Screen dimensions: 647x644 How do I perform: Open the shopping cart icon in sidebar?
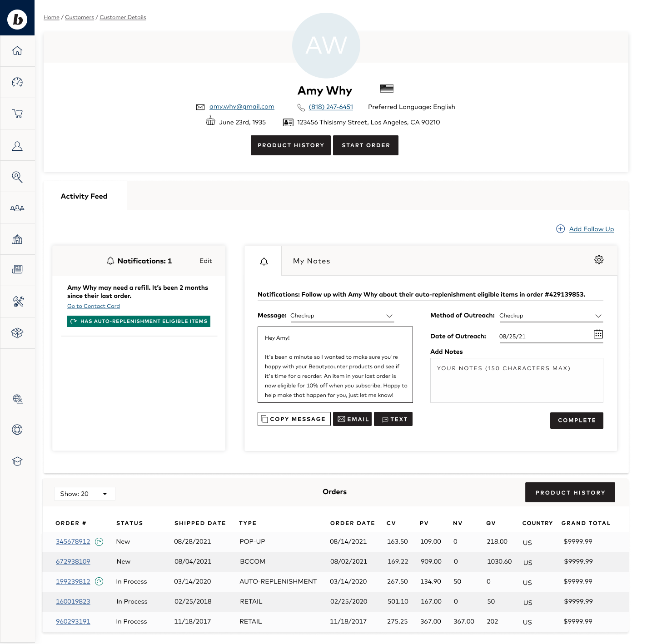(17, 114)
